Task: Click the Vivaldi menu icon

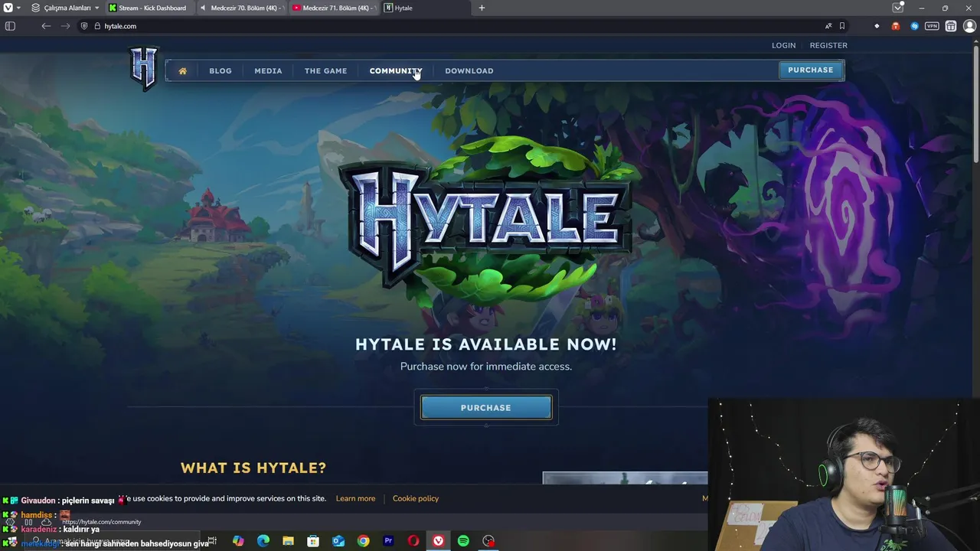Action: point(8,8)
